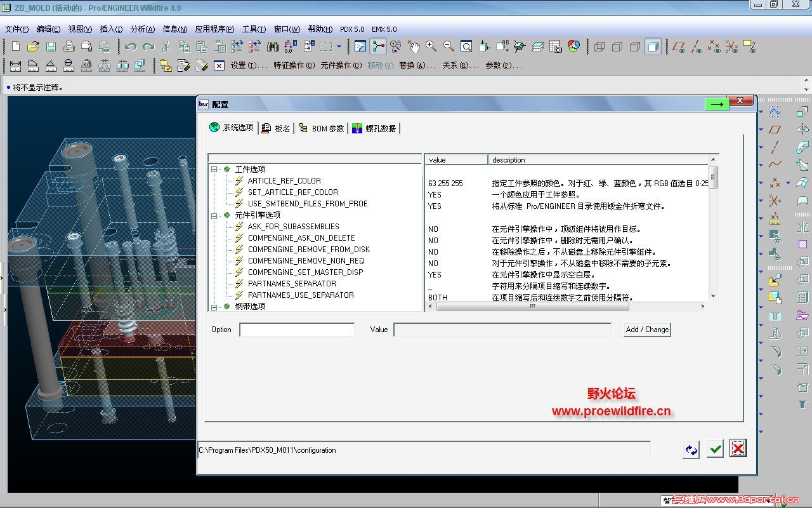Select the Sketch tool in right toolbar

[x=775, y=112]
